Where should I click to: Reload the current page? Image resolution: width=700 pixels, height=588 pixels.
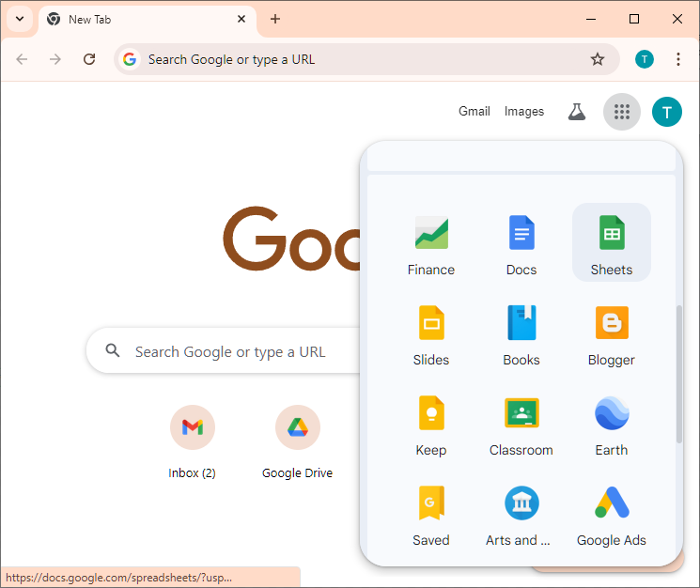pos(89,59)
